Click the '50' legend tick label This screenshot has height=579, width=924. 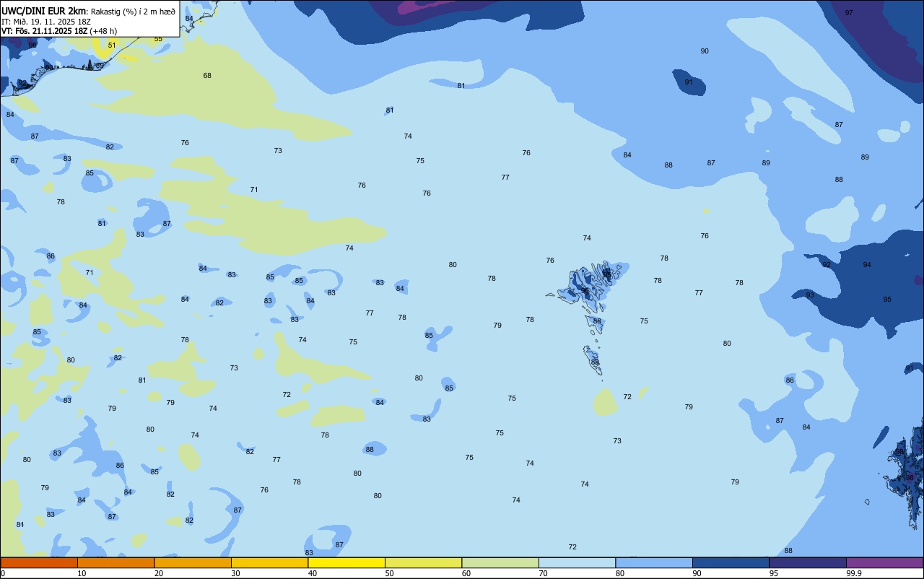[x=390, y=573]
